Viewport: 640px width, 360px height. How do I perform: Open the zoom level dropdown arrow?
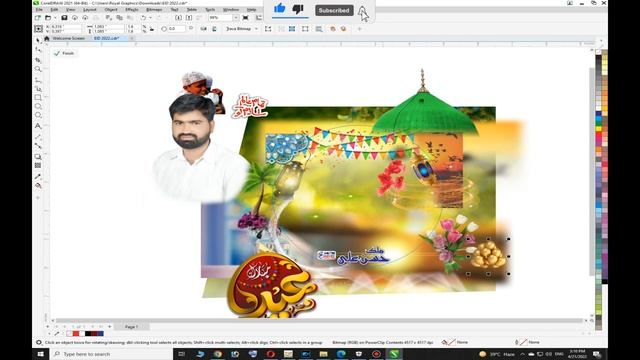236,18
